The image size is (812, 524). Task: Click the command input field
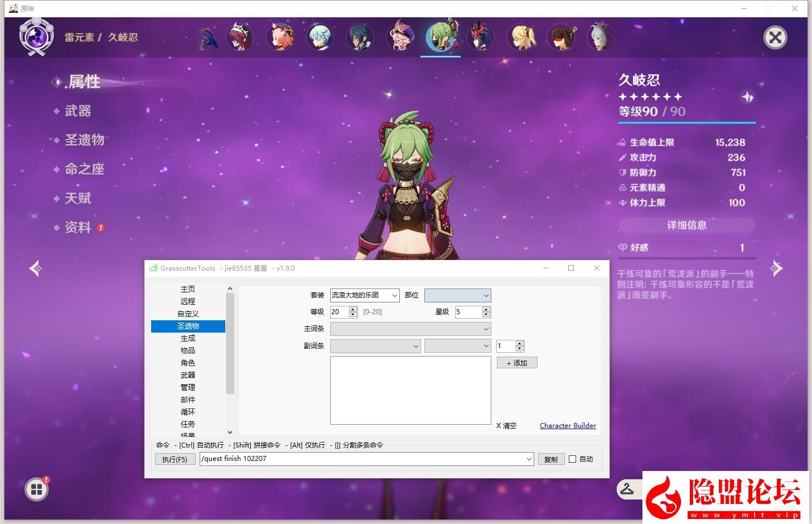click(x=362, y=459)
